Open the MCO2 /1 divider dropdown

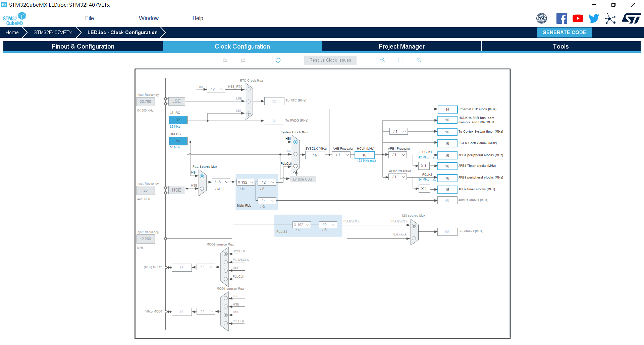(206, 267)
